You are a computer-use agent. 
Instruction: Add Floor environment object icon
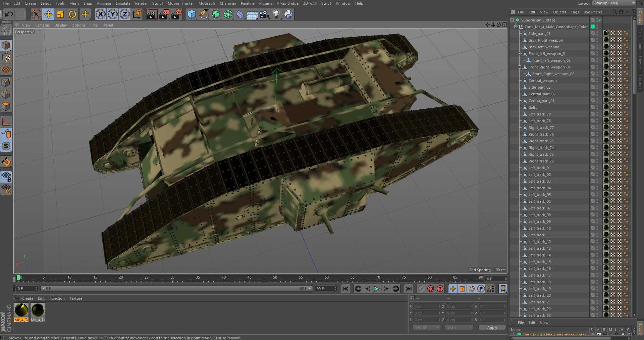point(252,14)
